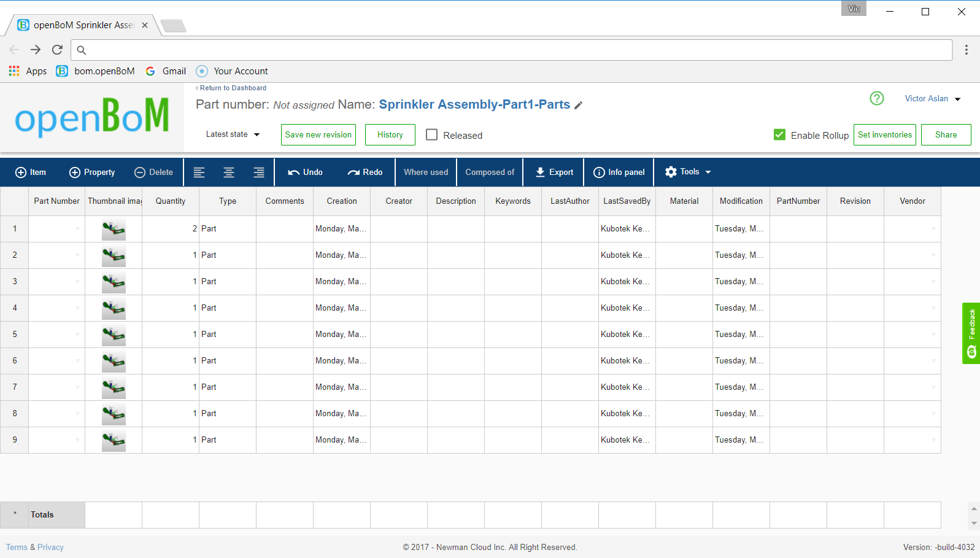Select the Material column header
The image size is (980, 558).
(x=684, y=201)
